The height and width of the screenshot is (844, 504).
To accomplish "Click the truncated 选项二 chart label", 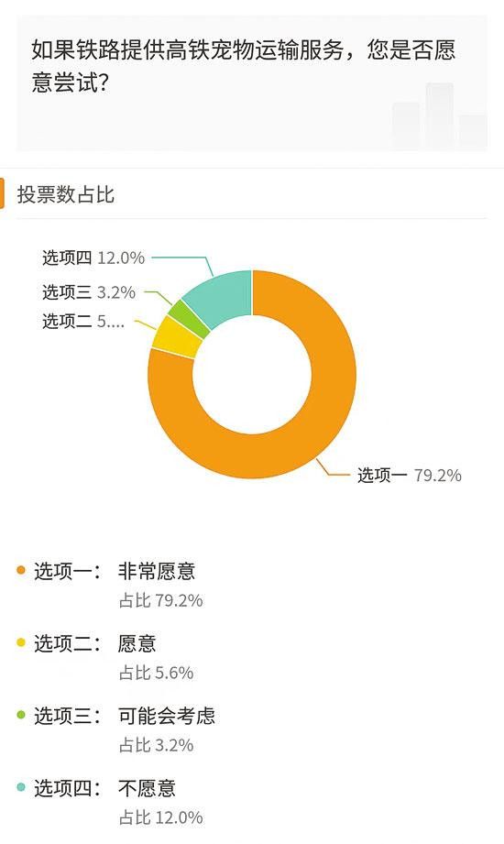I will [x=83, y=322].
